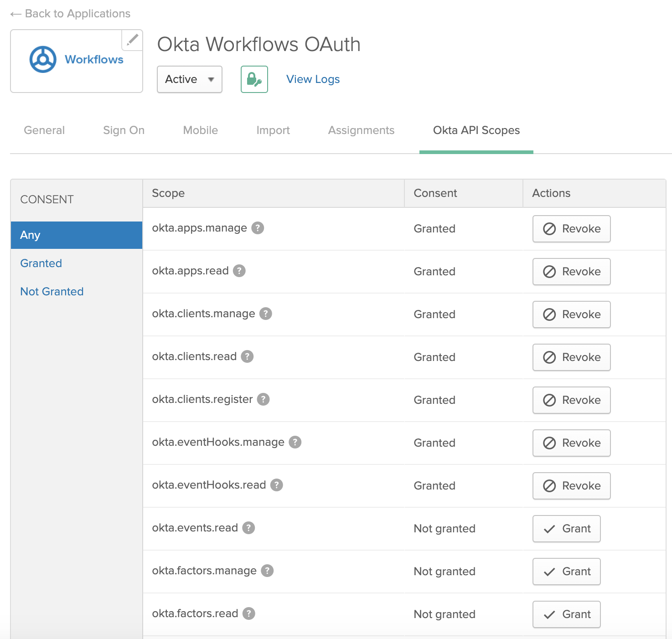Viewport: 672px width, 639px height.
Task: Open the View Logs link
Action: (313, 79)
